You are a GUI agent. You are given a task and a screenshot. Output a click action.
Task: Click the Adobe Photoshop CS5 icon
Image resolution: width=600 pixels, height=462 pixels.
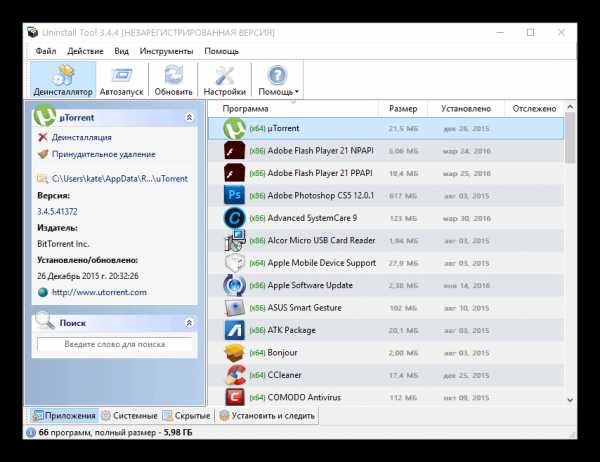(x=234, y=196)
